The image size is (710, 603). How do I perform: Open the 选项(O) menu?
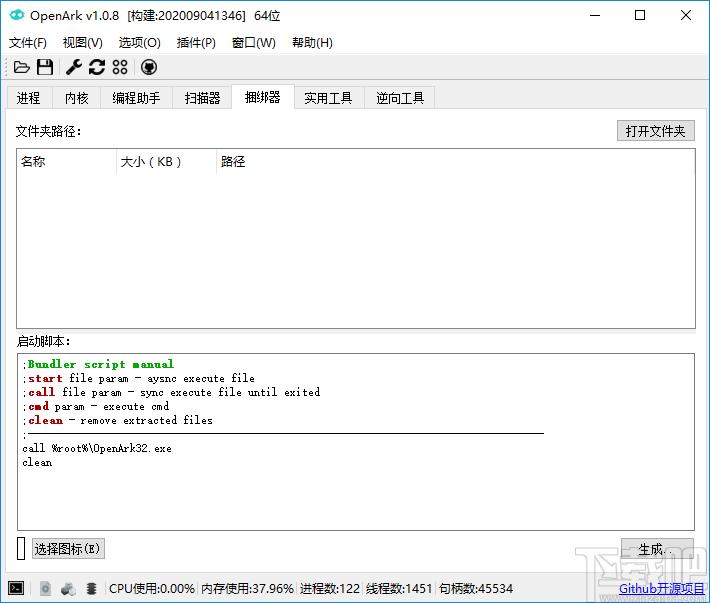(139, 43)
